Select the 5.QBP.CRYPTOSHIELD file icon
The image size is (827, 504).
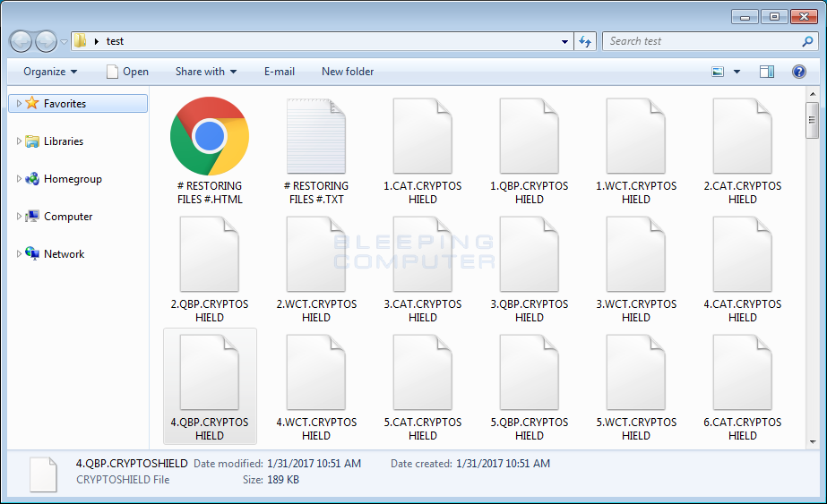pos(529,372)
